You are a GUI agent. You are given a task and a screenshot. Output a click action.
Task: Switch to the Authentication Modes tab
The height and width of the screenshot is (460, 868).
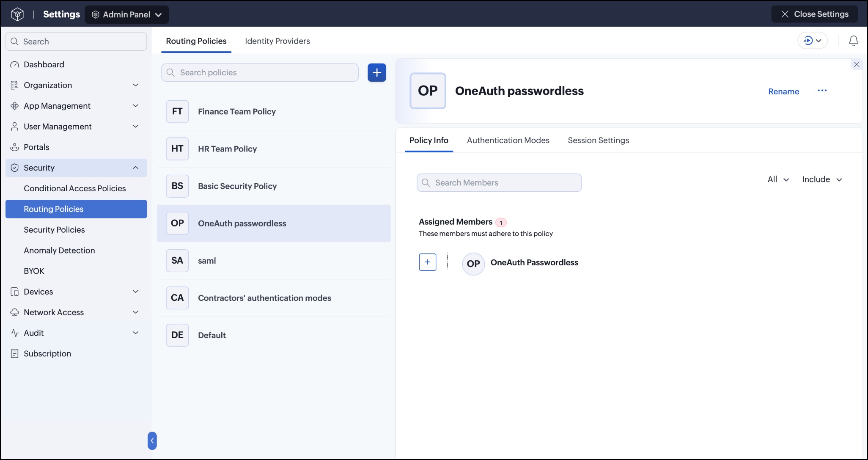(x=508, y=140)
